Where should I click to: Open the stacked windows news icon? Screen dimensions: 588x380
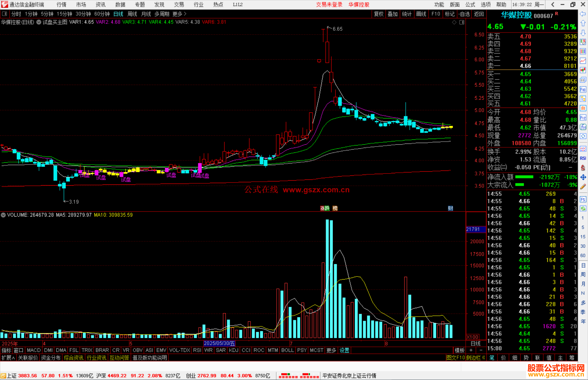point(583,80)
